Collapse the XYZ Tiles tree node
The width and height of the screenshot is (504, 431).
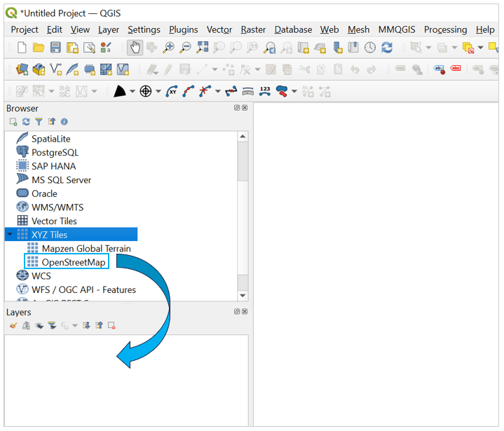8,235
